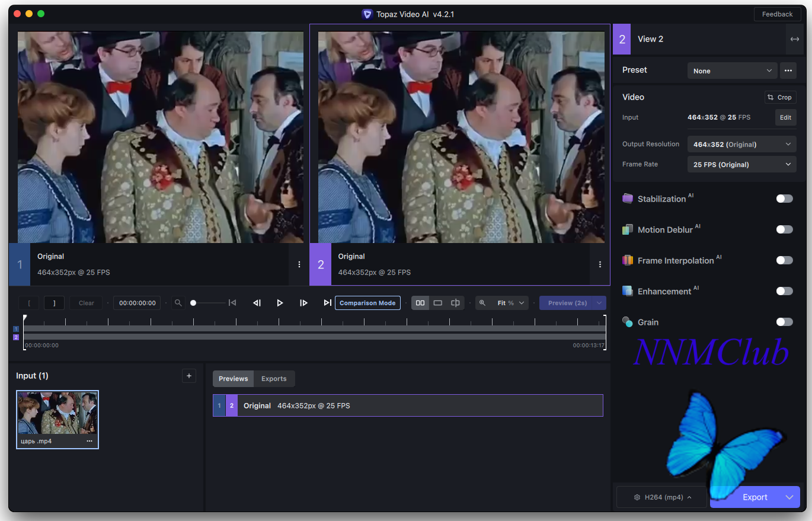The height and width of the screenshot is (521, 812).
Task: Open the three-dot menu beside the Preset dropdown
Action: (x=788, y=71)
